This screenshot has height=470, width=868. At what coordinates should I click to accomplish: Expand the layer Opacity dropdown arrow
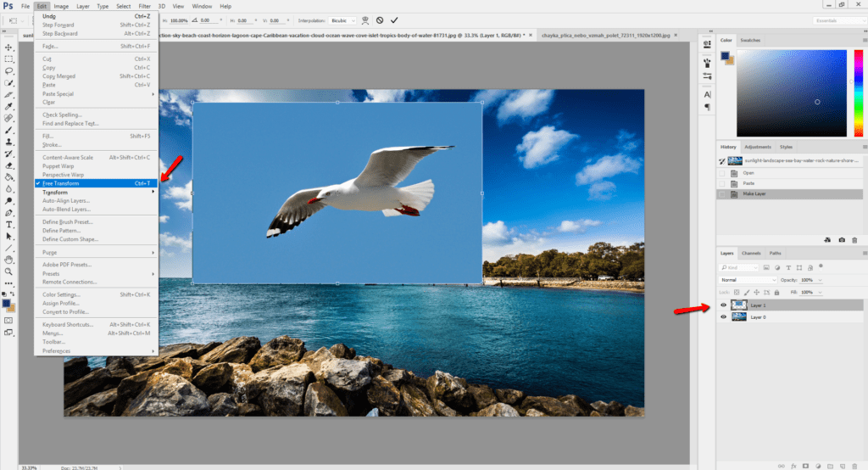[x=819, y=279]
